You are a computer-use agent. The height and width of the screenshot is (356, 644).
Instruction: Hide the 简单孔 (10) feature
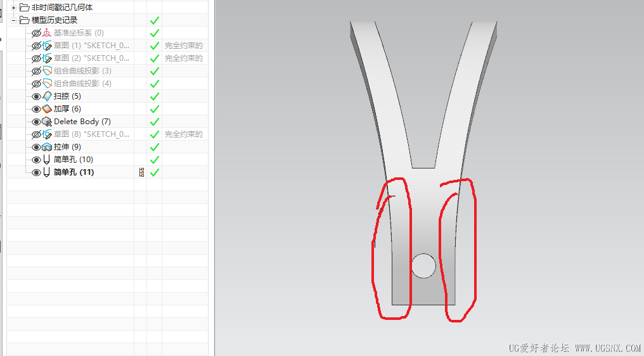36,160
